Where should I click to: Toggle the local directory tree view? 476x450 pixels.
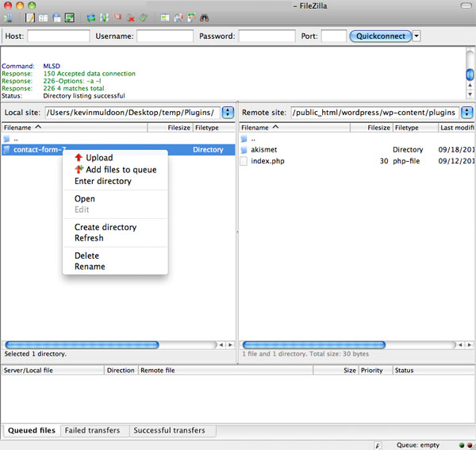pos(43,17)
